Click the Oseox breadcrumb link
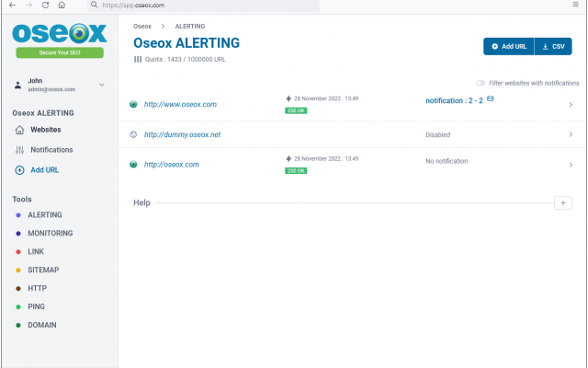Image resolution: width=588 pixels, height=368 pixels. click(142, 27)
